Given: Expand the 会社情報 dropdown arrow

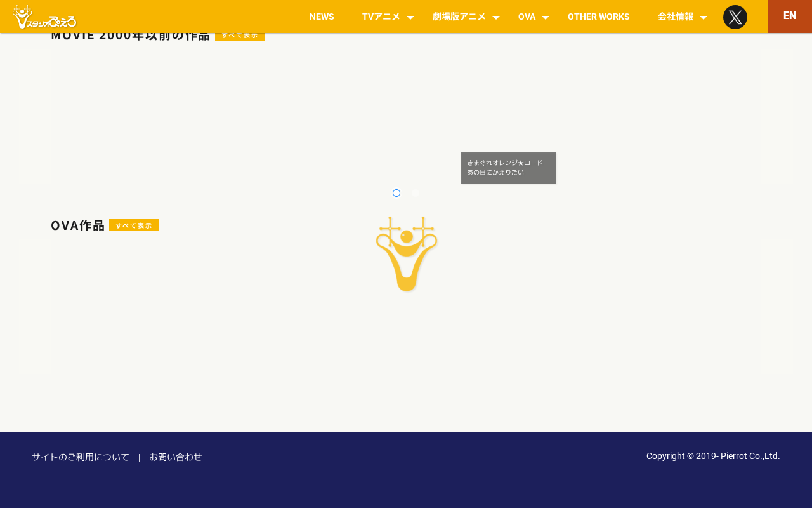Looking at the screenshot, I should (x=704, y=17).
